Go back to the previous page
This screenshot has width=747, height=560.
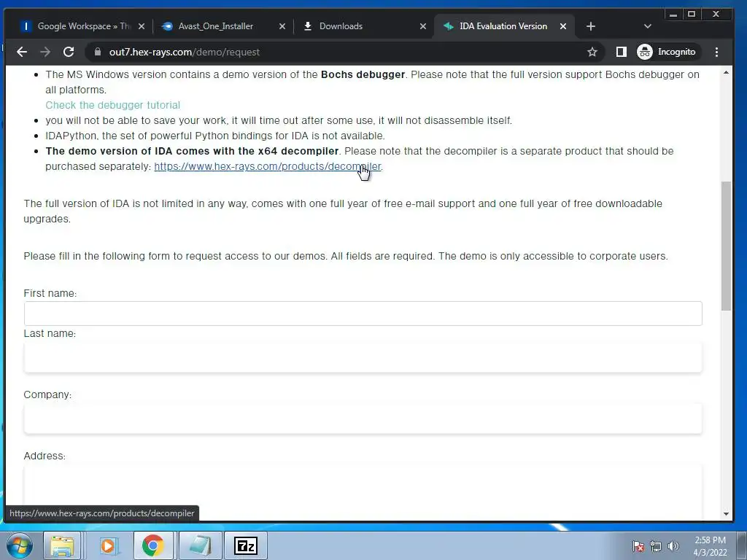pyautogui.click(x=22, y=52)
